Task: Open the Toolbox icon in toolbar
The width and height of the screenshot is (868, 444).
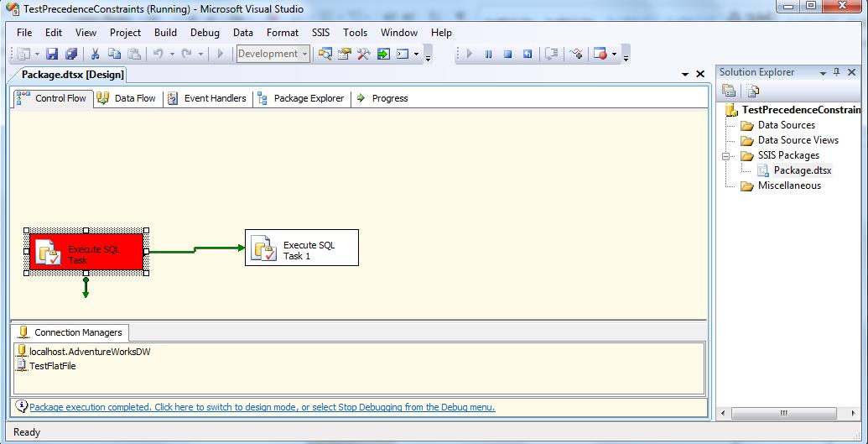Action: (x=363, y=54)
